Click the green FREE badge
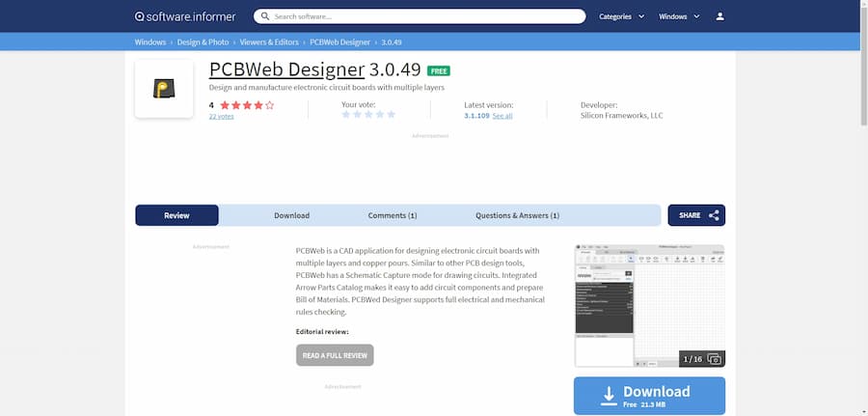The image size is (868, 416). 439,70
